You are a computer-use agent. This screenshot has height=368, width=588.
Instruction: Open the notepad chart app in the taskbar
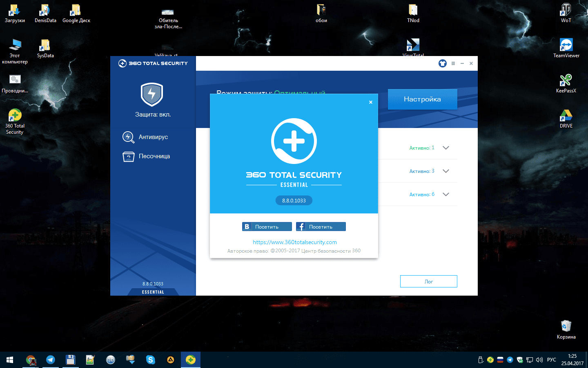90,360
